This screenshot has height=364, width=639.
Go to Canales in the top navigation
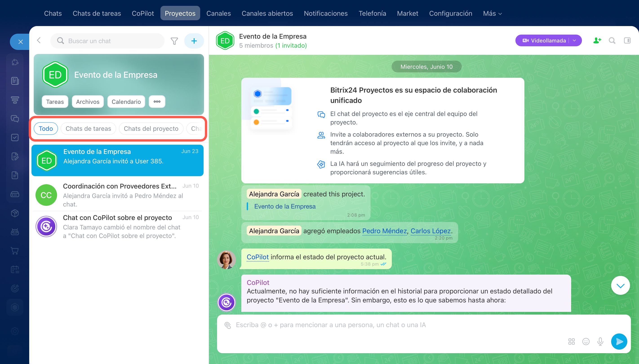click(218, 13)
